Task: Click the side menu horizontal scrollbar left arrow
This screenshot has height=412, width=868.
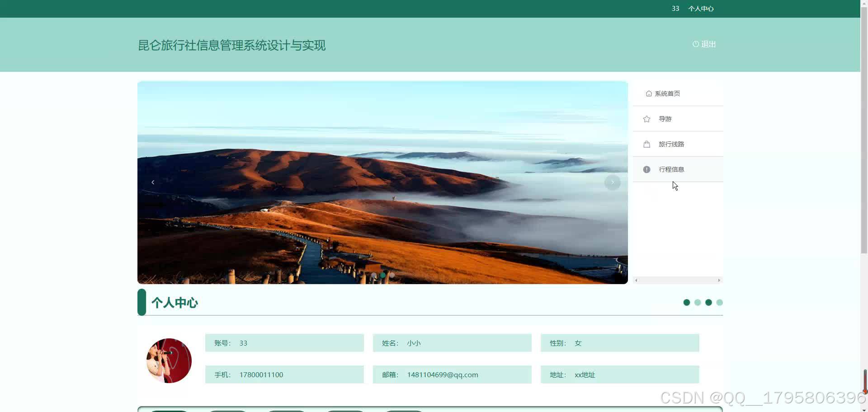Action: pos(636,281)
